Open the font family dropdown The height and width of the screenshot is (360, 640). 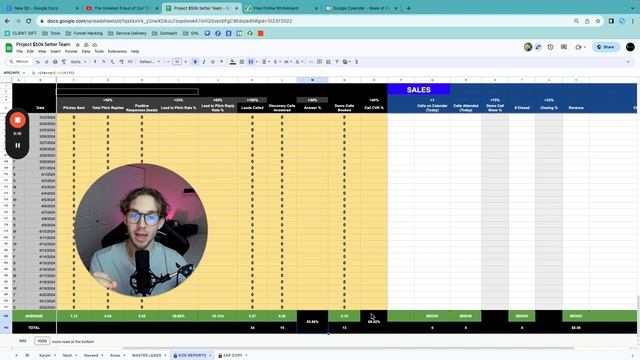pyautogui.click(x=150, y=62)
